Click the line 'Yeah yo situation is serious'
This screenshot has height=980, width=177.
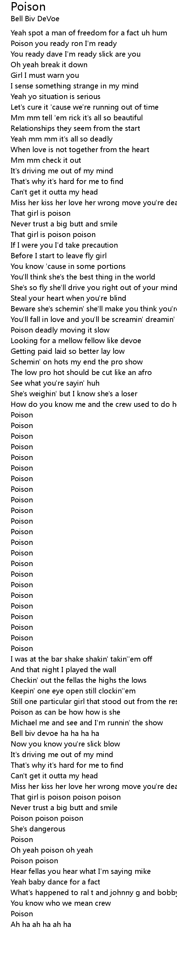coord(56,97)
